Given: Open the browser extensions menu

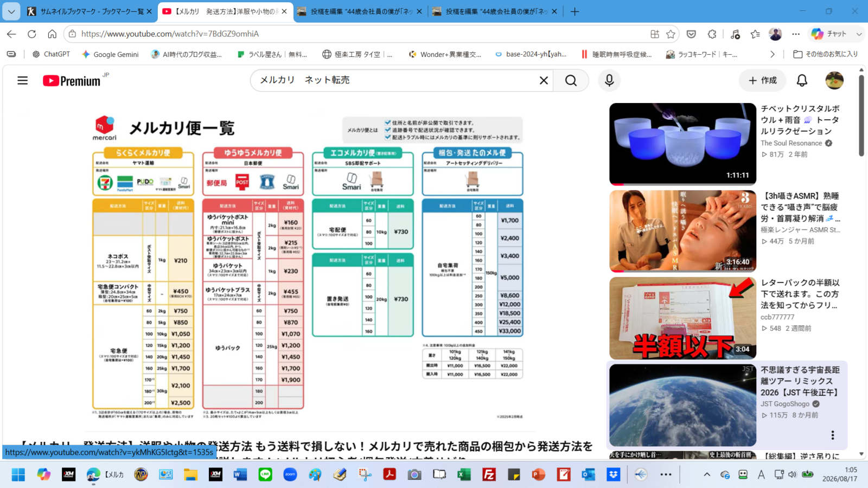Looking at the screenshot, I should point(712,34).
